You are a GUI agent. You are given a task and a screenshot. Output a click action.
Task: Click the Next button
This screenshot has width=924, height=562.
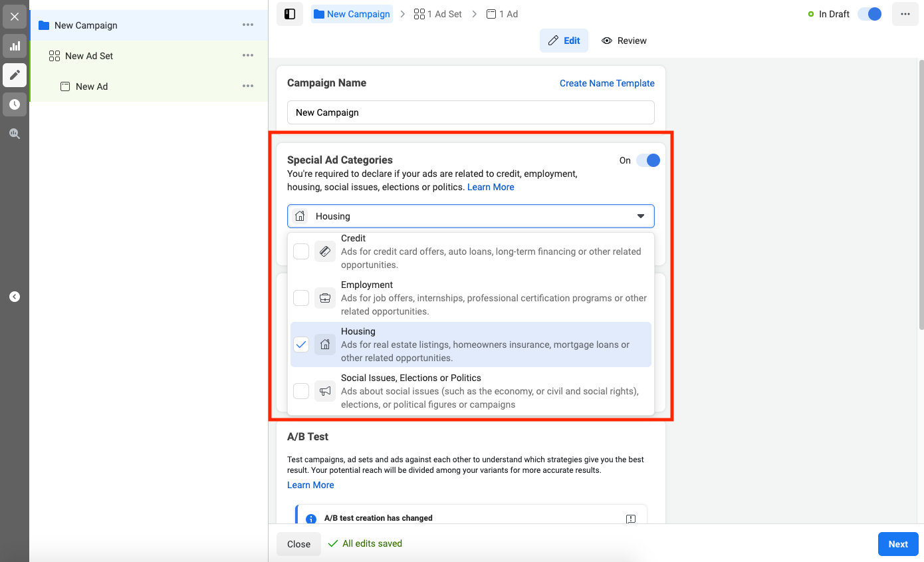click(897, 544)
